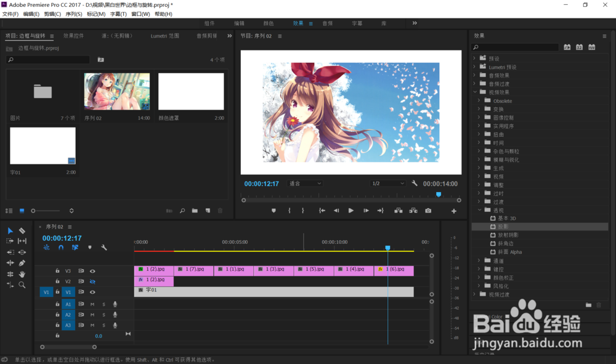Step back one frame in Program monitor

[x=336, y=211]
